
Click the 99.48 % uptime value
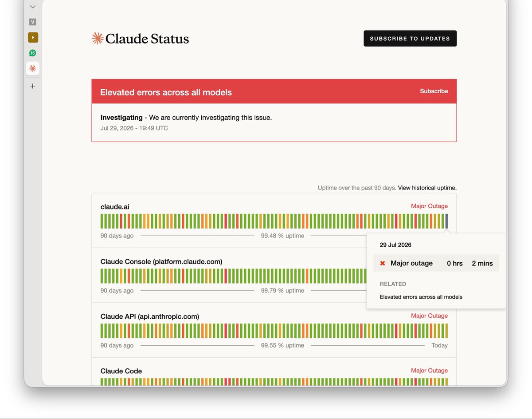click(282, 236)
